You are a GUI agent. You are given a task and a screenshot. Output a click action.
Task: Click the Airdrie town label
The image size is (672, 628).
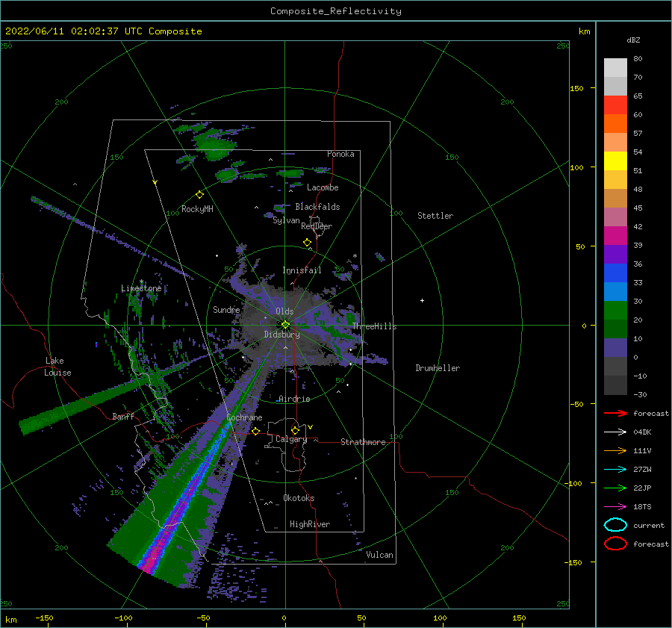tap(294, 399)
